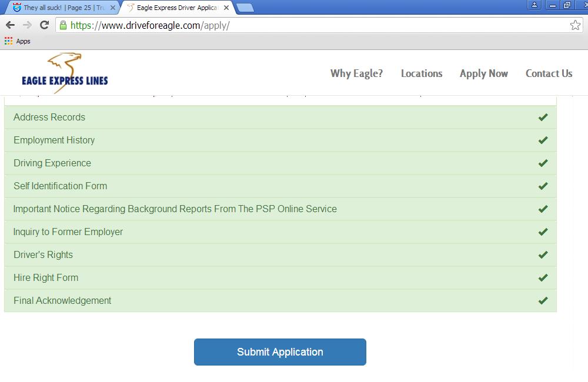Image resolution: width=588 pixels, height=382 pixels.
Task: Click the green padlock security icon
Action: point(63,25)
